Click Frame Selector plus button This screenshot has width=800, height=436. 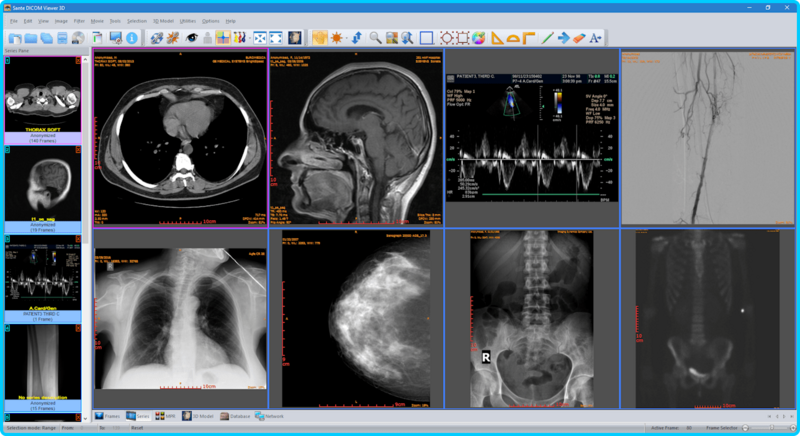click(x=792, y=428)
